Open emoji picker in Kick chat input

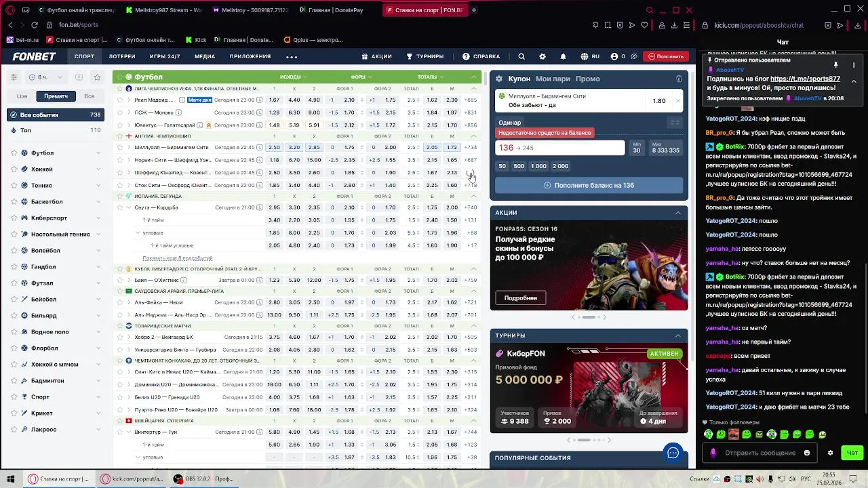coord(807,453)
